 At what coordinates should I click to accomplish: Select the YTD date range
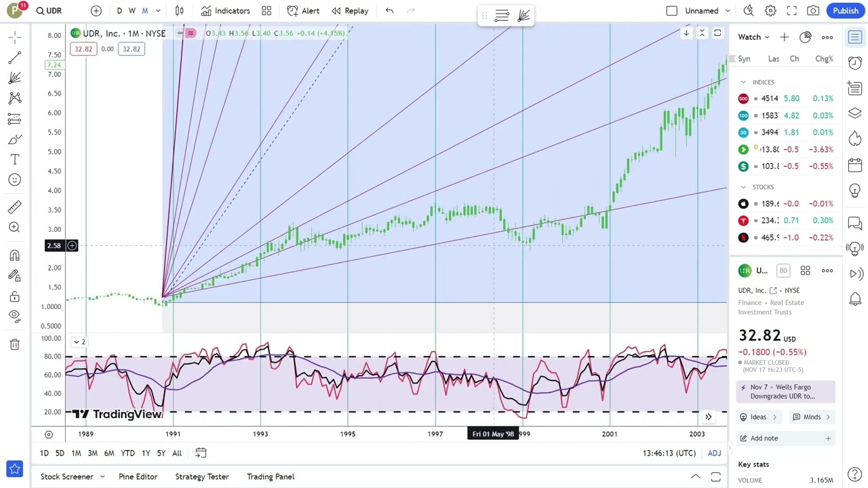(x=127, y=453)
